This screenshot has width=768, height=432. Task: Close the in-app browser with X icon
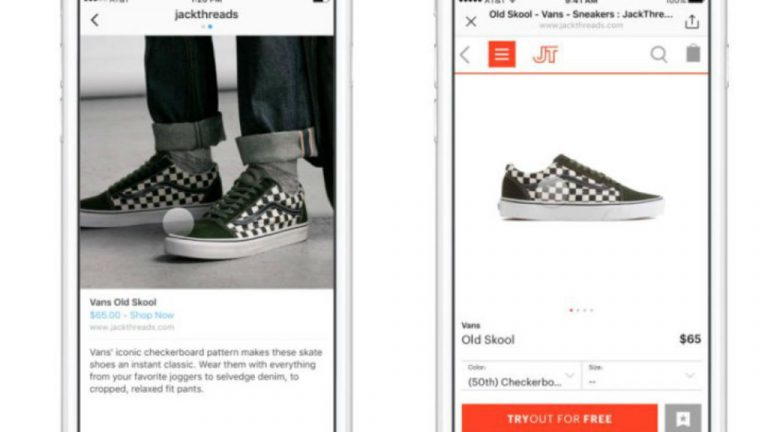coord(471,22)
